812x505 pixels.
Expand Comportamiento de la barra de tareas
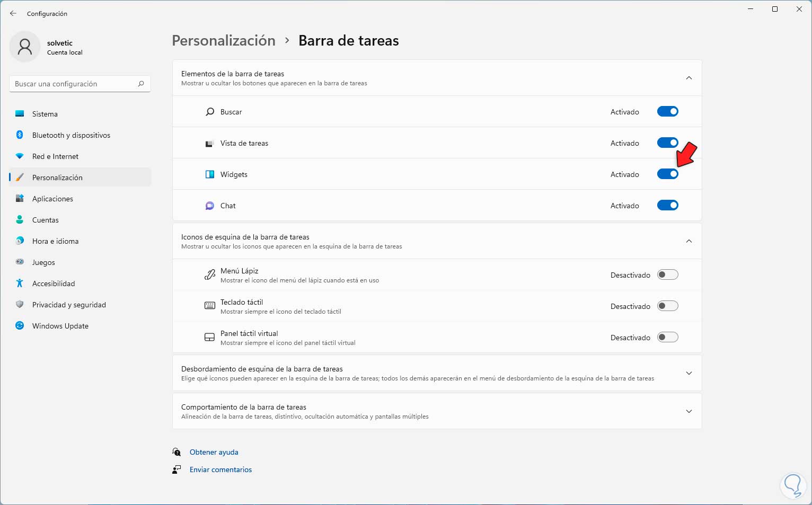point(689,411)
